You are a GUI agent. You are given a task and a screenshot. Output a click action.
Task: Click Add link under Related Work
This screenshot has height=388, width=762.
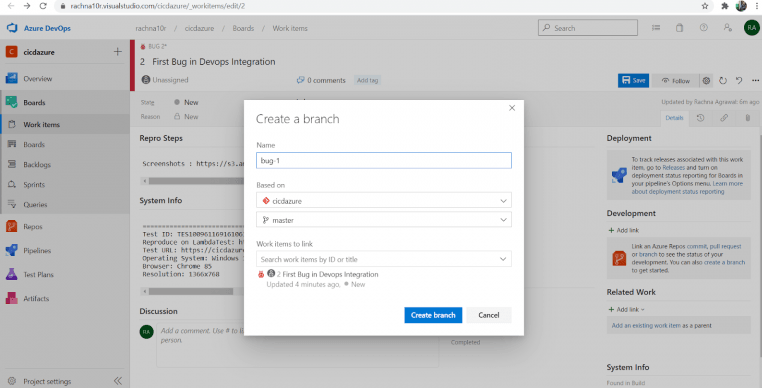(626, 309)
